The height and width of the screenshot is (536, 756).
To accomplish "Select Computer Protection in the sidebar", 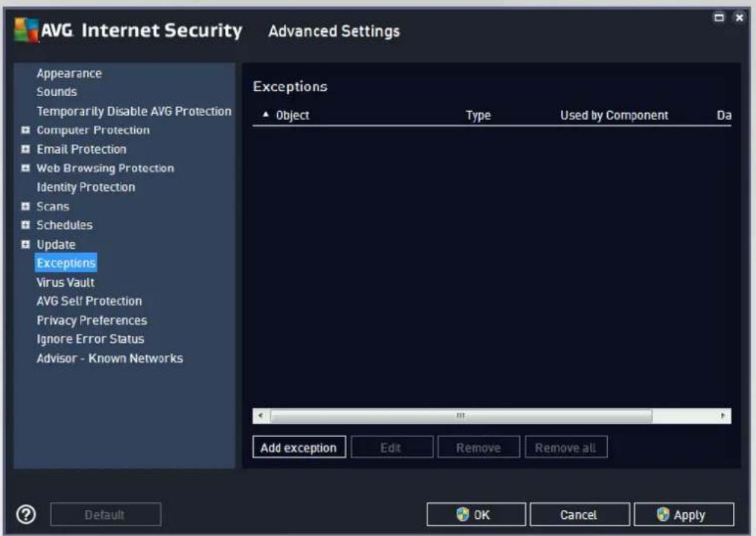I will click(93, 130).
